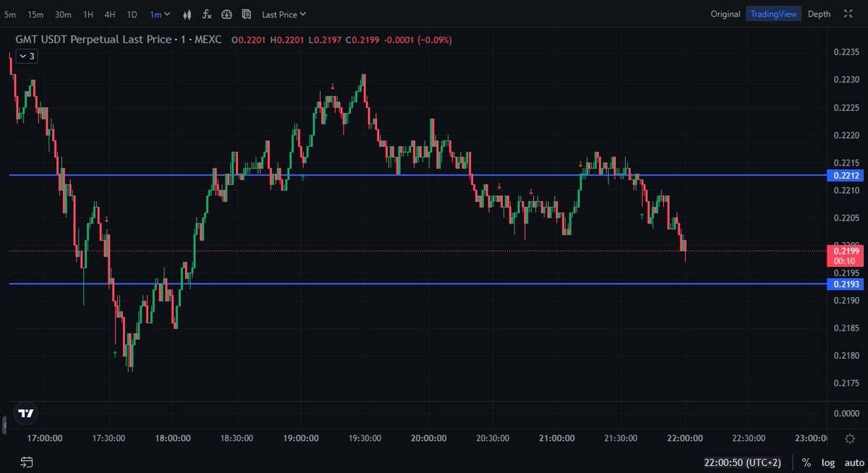
Task: Switch to the TradingView chart tab
Action: pyautogui.click(x=773, y=14)
